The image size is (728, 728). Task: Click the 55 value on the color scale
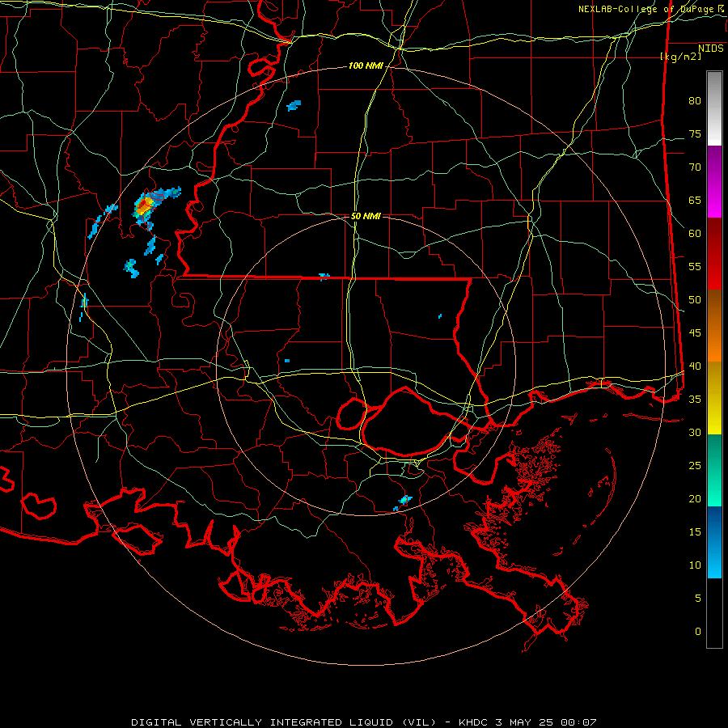pyautogui.click(x=695, y=266)
